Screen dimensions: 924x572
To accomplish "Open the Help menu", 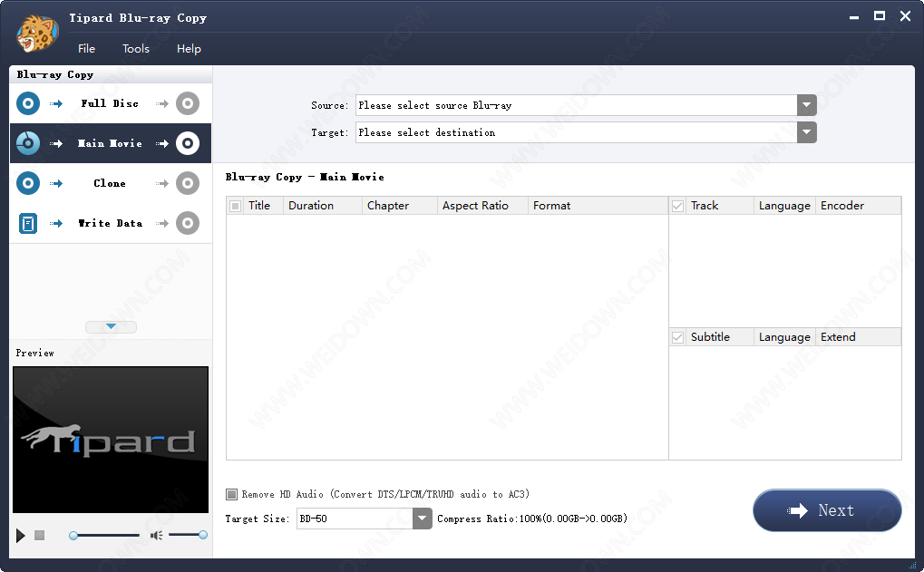I will tap(189, 49).
